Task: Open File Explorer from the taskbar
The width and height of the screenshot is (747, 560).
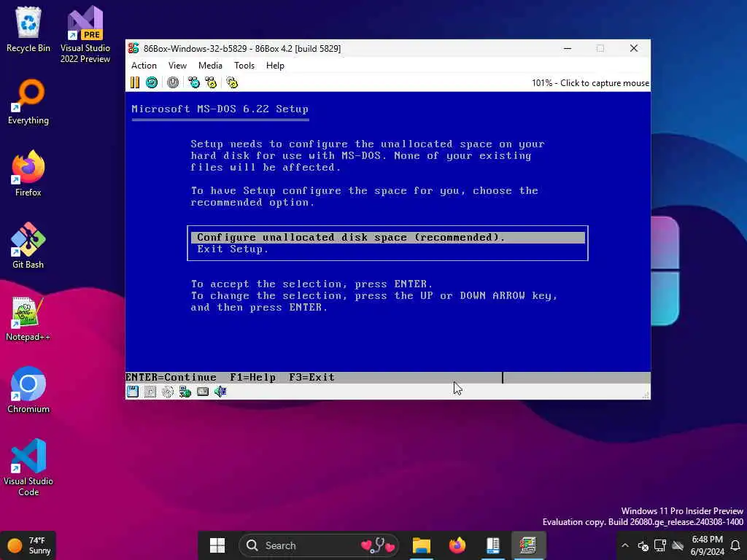Action: (422, 545)
